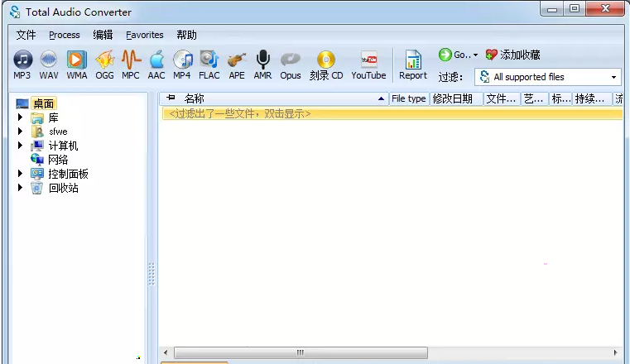
Task: Select 库 folder in tree
Action: click(53, 117)
